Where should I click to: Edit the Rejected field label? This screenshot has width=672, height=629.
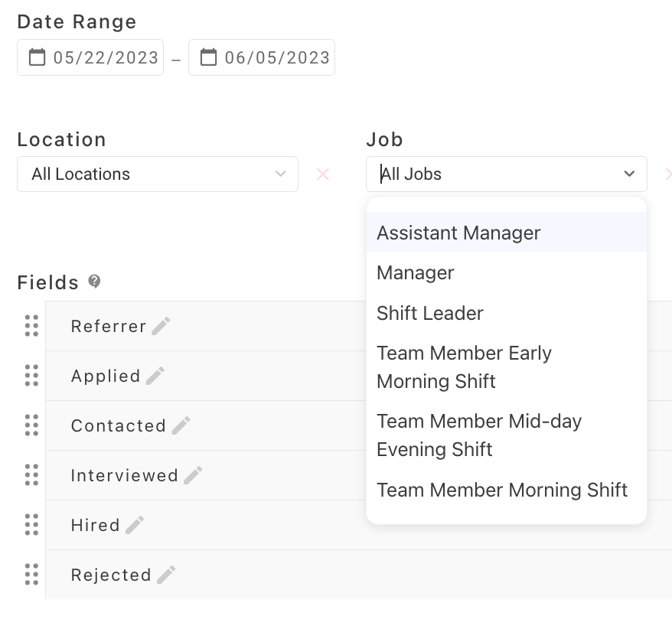coord(166,575)
